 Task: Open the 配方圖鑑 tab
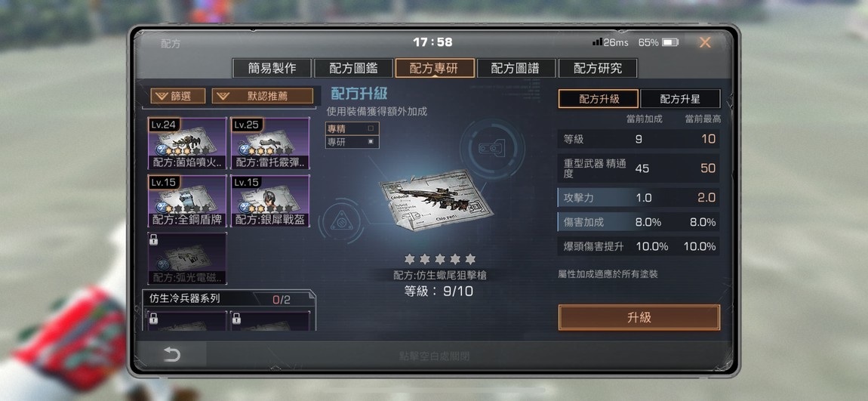point(353,68)
